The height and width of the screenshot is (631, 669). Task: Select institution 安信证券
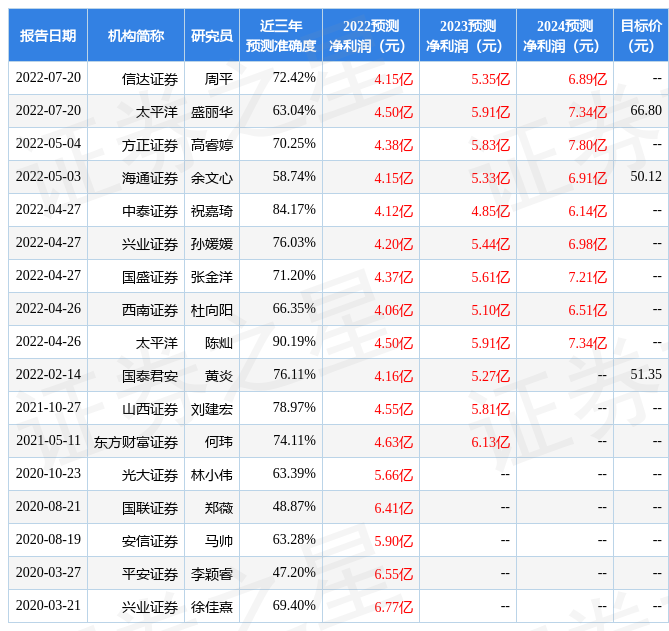click(150, 541)
